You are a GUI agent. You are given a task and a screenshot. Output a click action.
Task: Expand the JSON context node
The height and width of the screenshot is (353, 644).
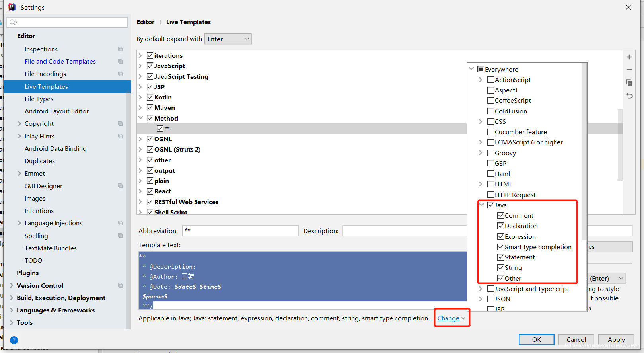(x=481, y=299)
